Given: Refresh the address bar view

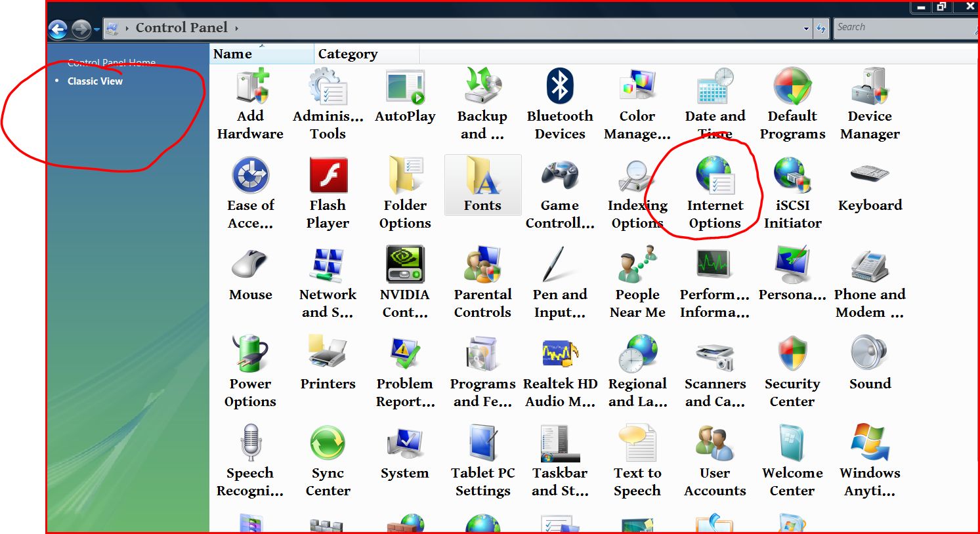Looking at the screenshot, I should click(820, 29).
